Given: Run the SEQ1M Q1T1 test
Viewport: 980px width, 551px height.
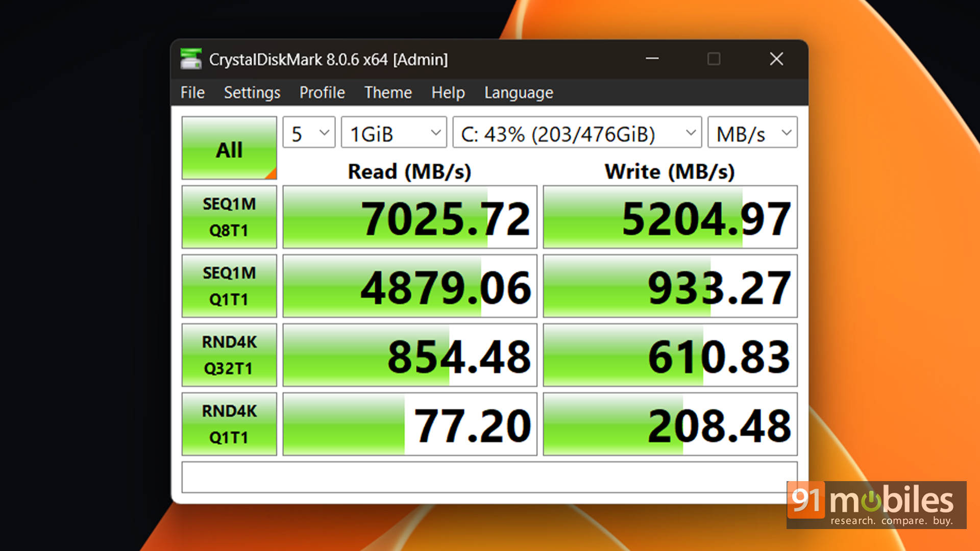Looking at the screenshot, I should [x=229, y=286].
